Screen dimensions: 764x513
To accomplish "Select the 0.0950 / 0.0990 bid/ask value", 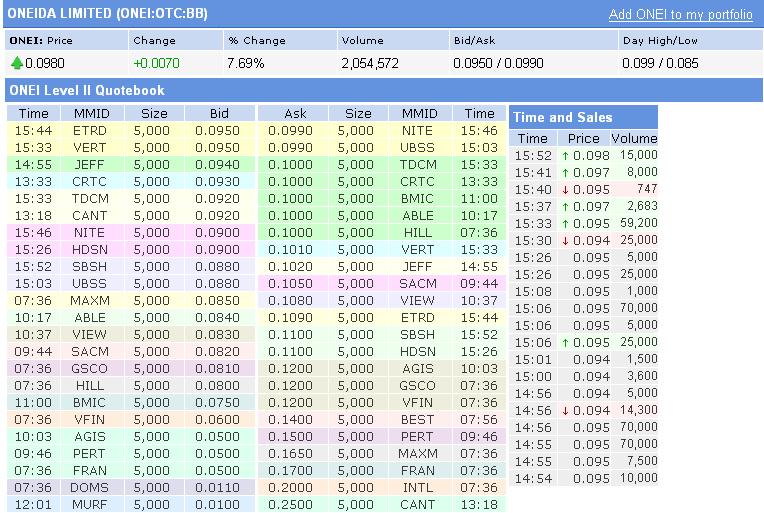I will [498, 63].
